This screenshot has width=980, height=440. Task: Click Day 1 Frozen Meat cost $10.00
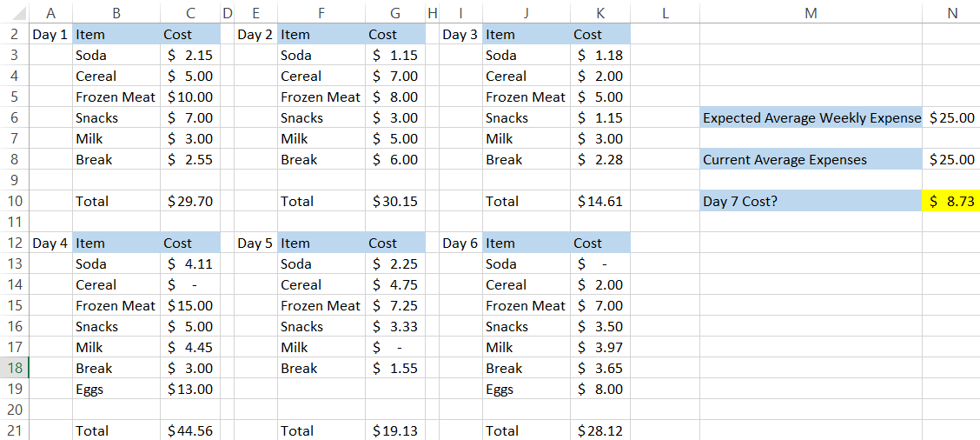point(189,97)
